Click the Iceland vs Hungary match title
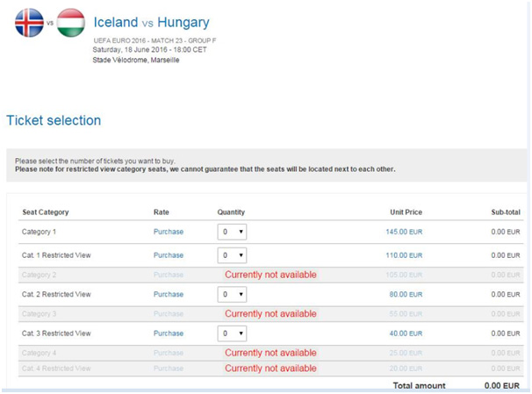This screenshot has height=394, width=532. pyautogui.click(x=151, y=23)
